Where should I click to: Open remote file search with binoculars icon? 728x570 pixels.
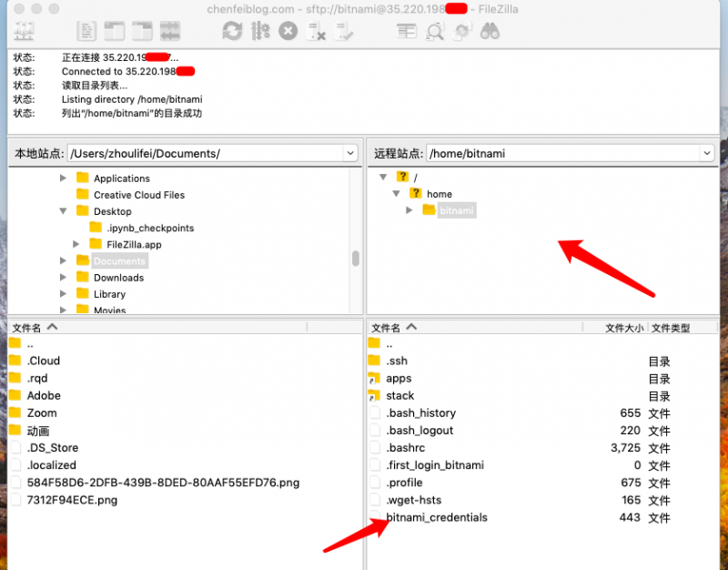point(490,32)
